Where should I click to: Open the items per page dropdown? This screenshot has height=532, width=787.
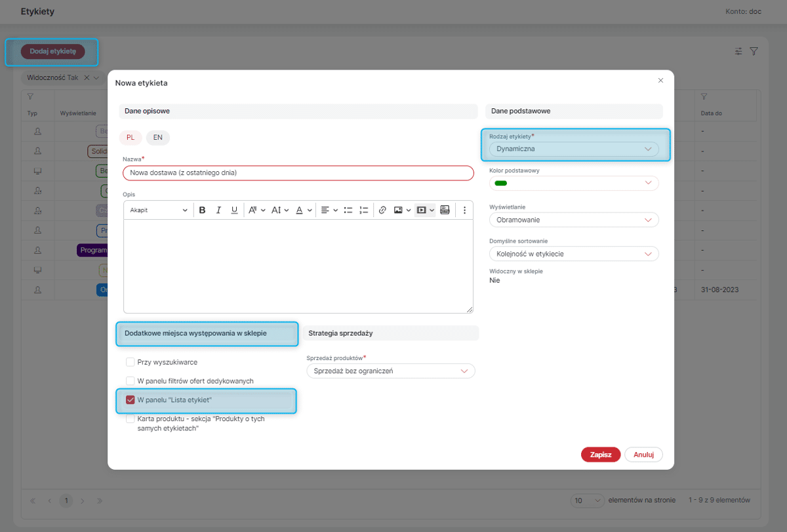(588, 500)
